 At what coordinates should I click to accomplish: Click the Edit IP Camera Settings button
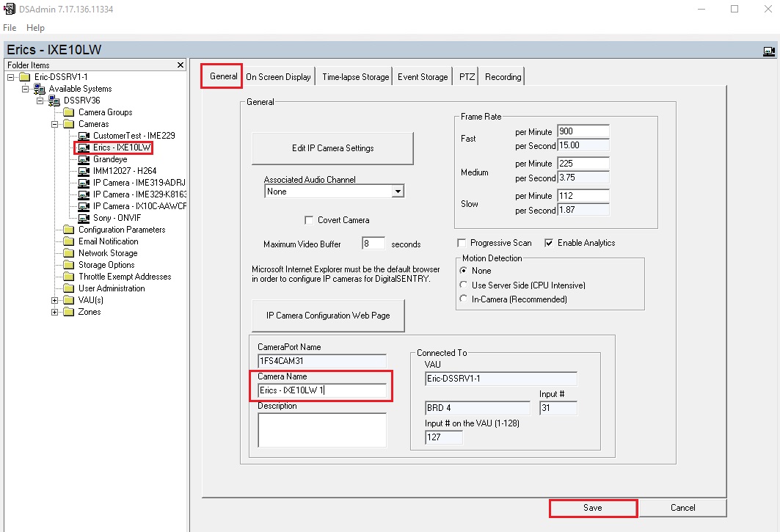coord(332,147)
